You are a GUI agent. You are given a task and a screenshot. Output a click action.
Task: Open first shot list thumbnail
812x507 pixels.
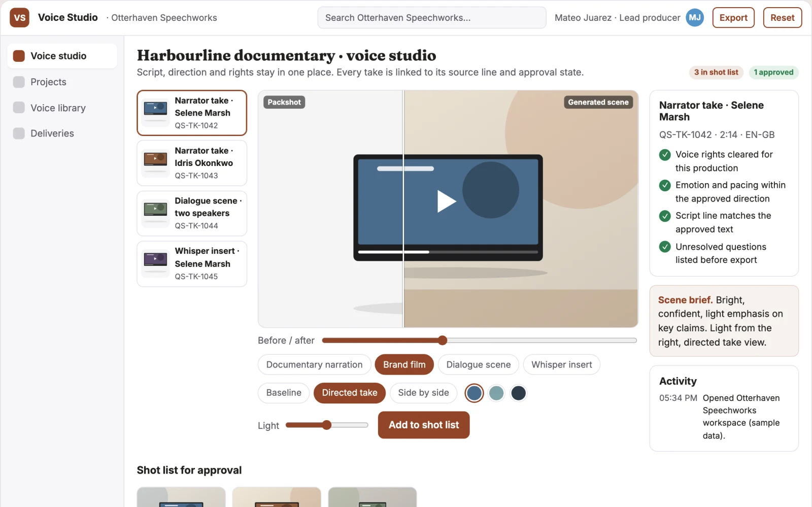coord(181,497)
